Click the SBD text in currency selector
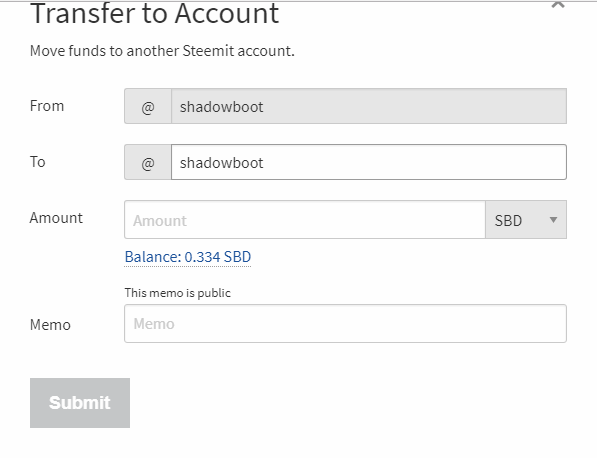 (x=508, y=220)
